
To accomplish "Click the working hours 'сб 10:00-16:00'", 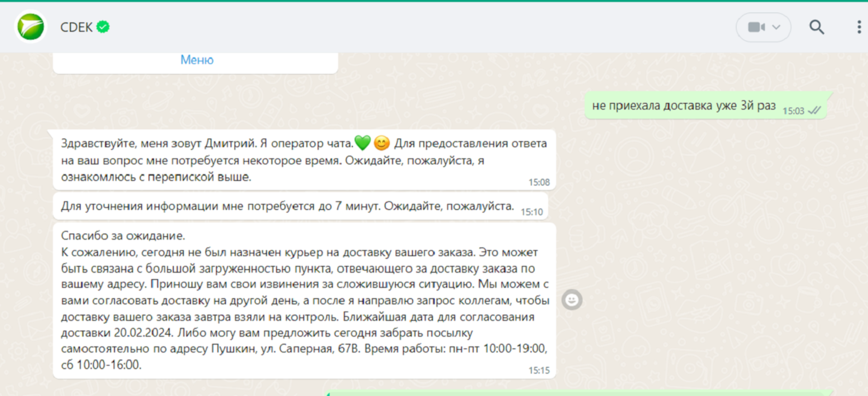I will (x=101, y=365).
